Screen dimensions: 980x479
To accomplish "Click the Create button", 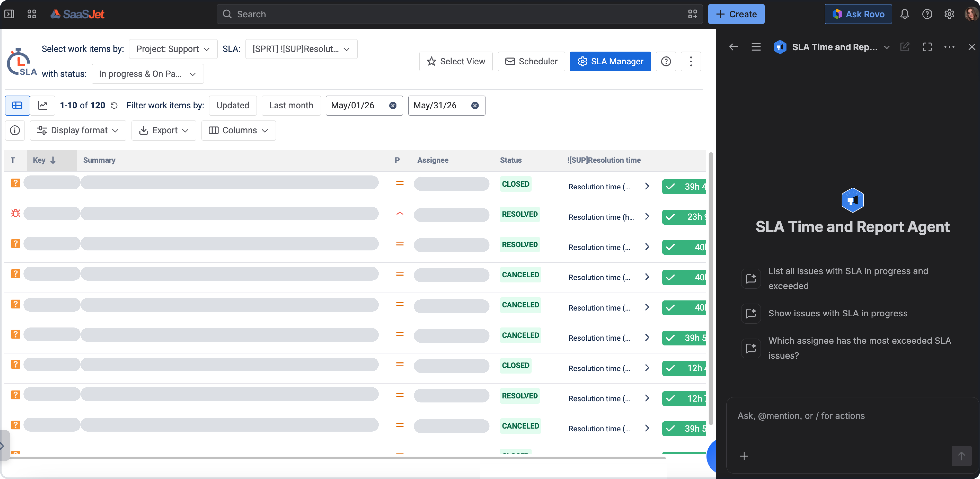I will tap(736, 14).
